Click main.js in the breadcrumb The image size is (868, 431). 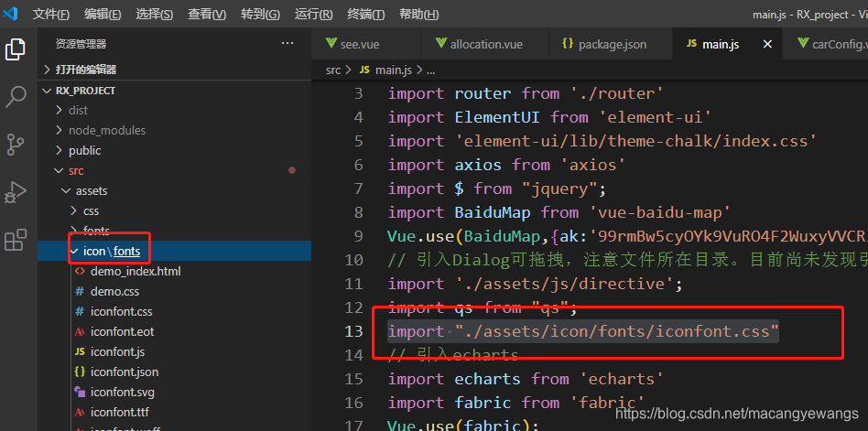[393, 70]
